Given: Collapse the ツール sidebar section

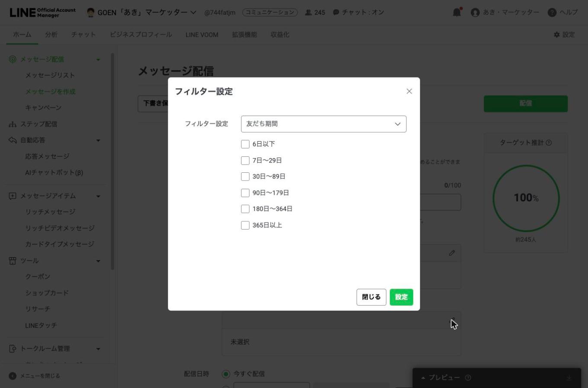Looking at the screenshot, I should pyautogui.click(x=98, y=261).
